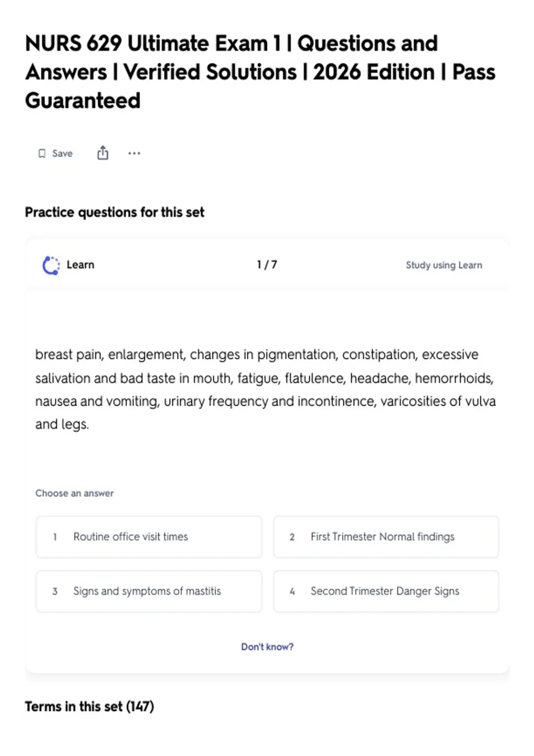Click the Don't know? link
This screenshot has height=756, width=534.
267,647
